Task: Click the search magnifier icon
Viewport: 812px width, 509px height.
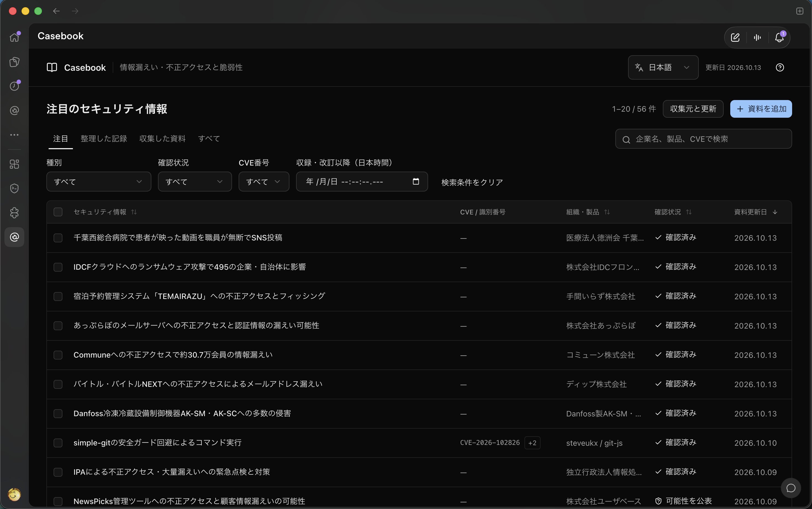Action: pos(626,139)
